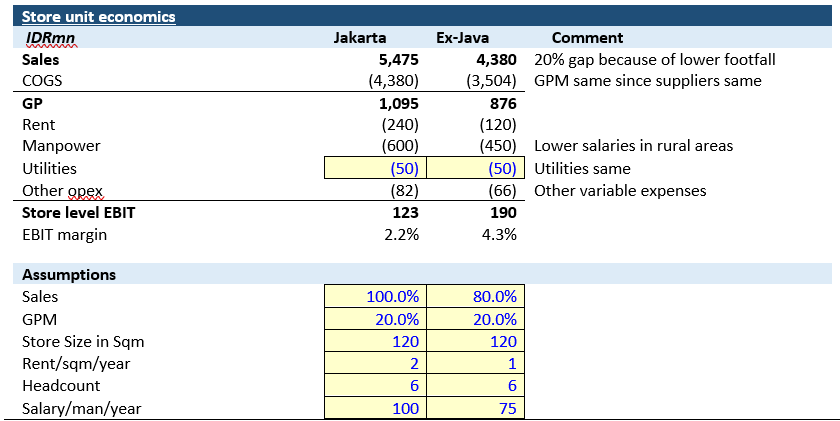This screenshot has height=421, width=840.
Task: Click the Ex-Java Sales assumption 80.0%
Action: tap(475, 296)
